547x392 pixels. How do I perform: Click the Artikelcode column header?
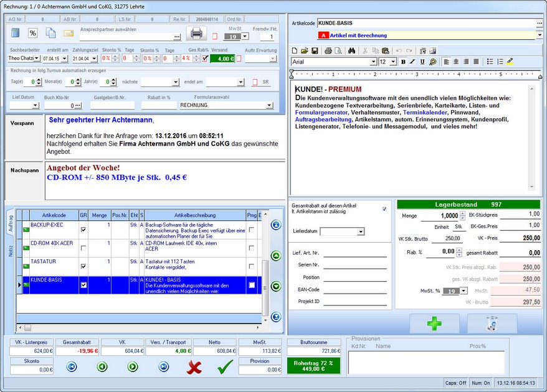[54, 215]
